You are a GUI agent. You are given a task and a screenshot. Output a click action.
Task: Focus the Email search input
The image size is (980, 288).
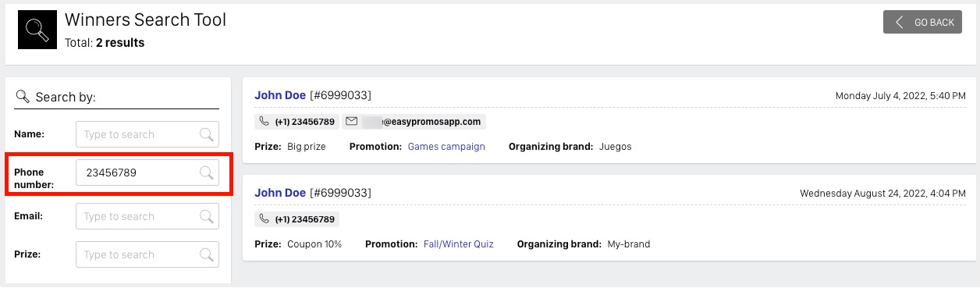pyautogui.click(x=147, y=216)
